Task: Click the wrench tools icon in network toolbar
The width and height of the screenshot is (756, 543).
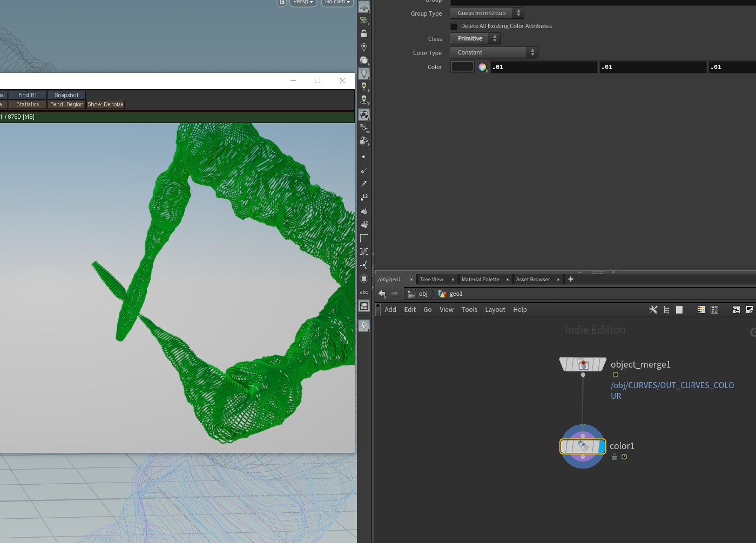Action: [x=653, y=310]
